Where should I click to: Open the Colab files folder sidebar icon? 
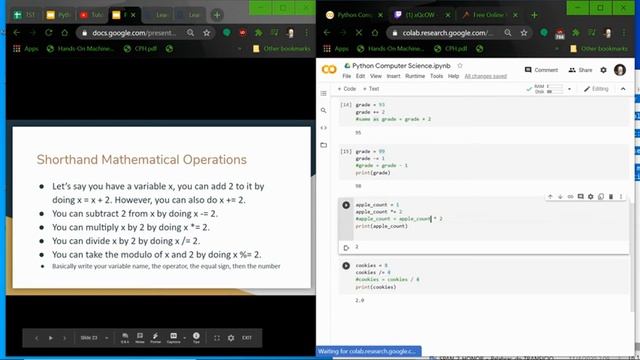(324, 145)
